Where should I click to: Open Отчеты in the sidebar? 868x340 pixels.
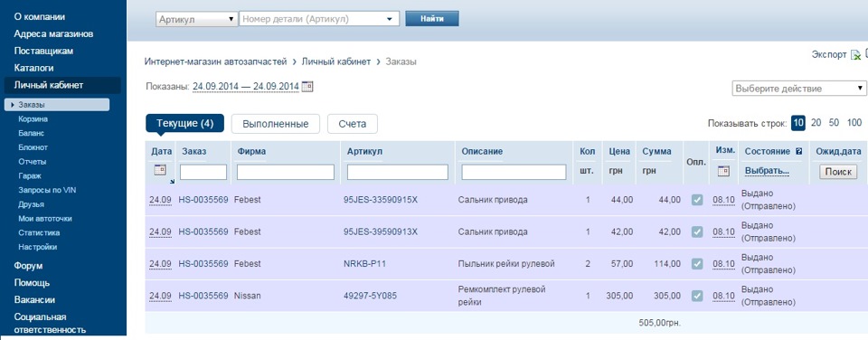[x=33, y=162]
